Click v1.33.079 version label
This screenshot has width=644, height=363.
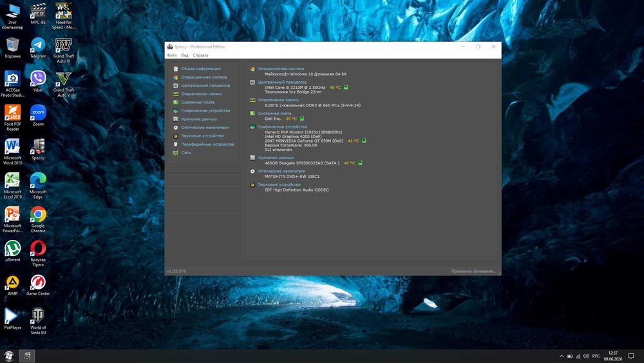(176, 271)
